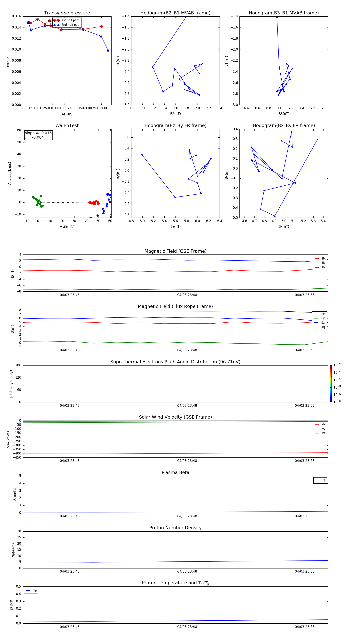Image resolution: width=351 pixels, height=644 pixels.
Task: Click the 'Magnetic Field (GSE Frame)' title
Action: 175,251
